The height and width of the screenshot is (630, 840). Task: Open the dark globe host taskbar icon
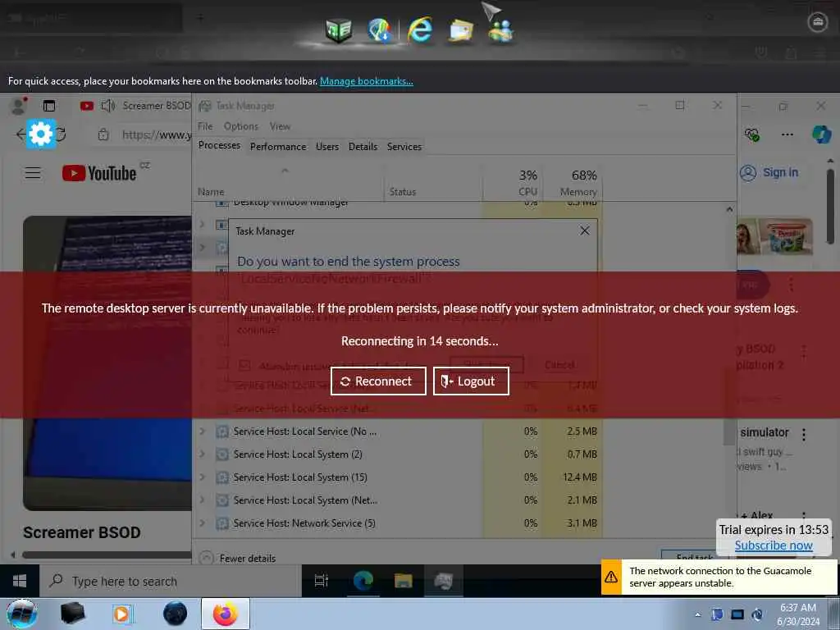[176, 614]
